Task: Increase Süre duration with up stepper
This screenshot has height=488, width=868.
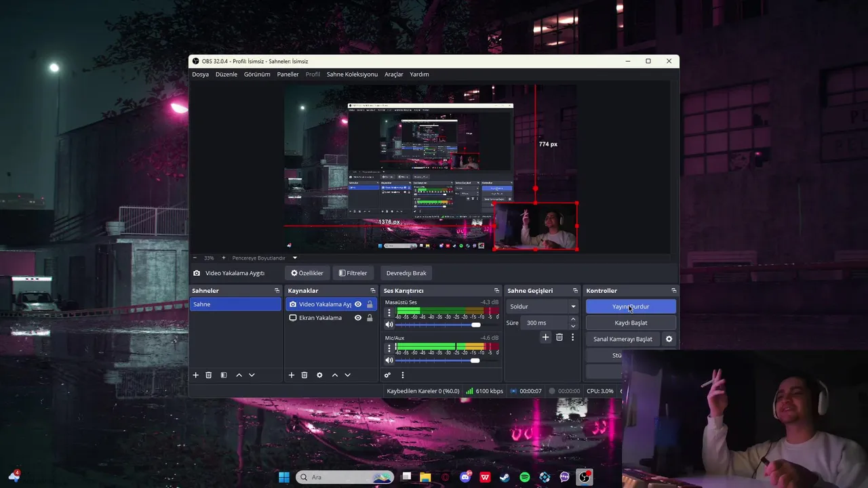Action: pyautogui.click(x=573, y=320)
